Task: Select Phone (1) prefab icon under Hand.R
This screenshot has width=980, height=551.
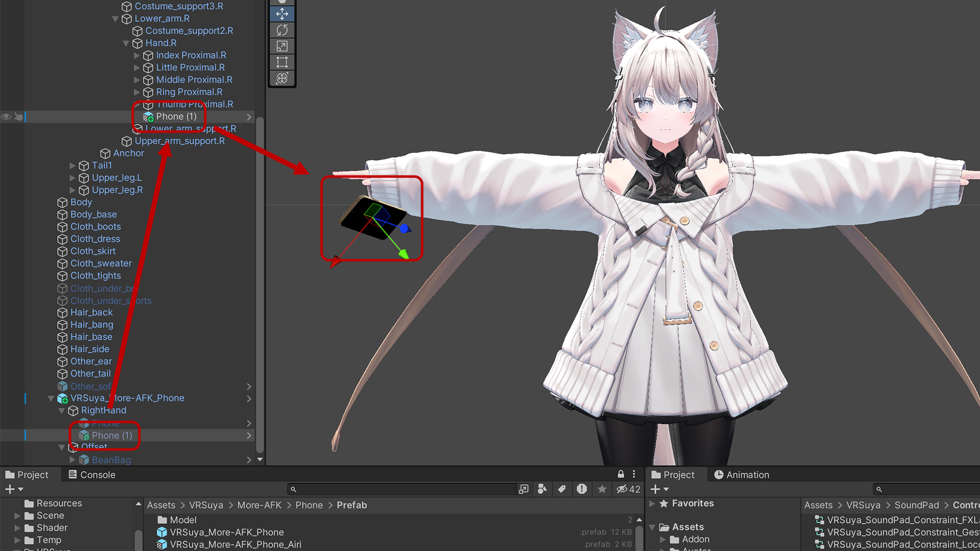Action: pos(149,117)
